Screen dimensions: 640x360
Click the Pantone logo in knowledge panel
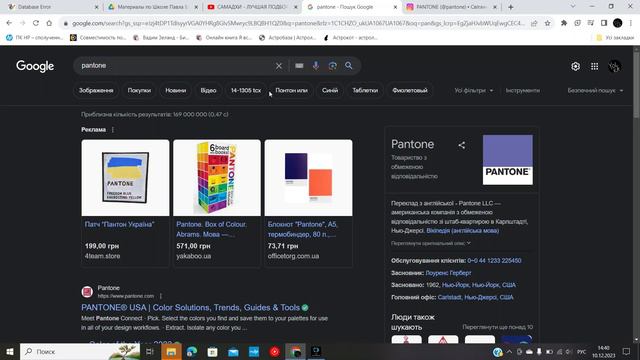[x=507, y=160]
